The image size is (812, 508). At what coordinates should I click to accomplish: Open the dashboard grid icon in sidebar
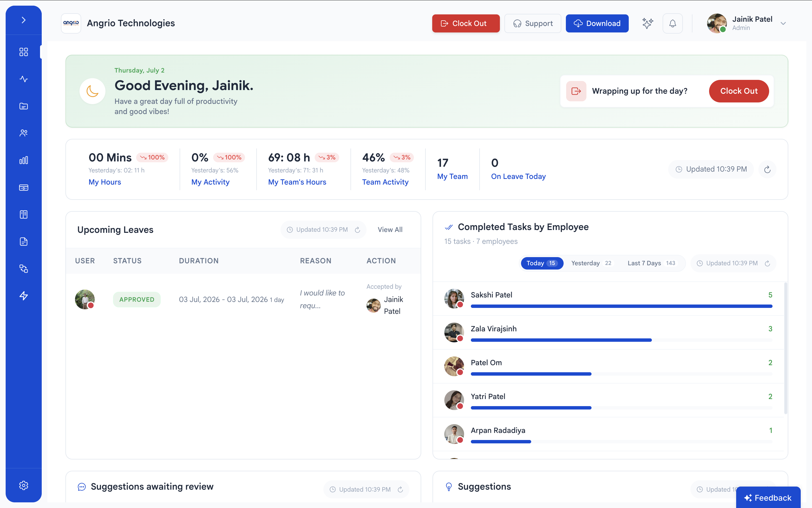(23, 52)
